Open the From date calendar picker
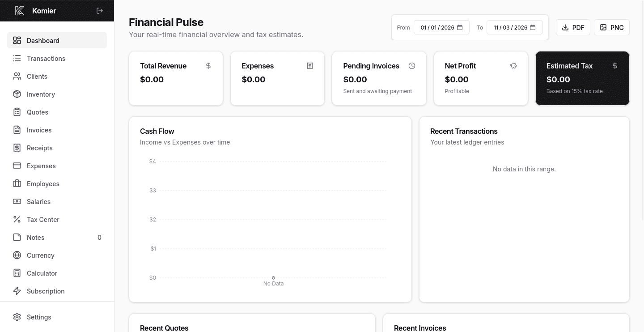Screen dimensions: 644x332 (x=460, y=27)
